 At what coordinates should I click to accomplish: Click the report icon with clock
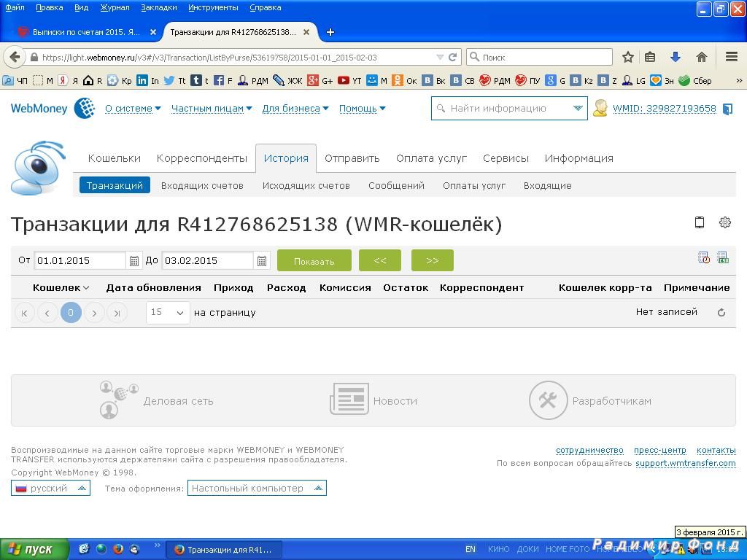(x=704, y=257)
